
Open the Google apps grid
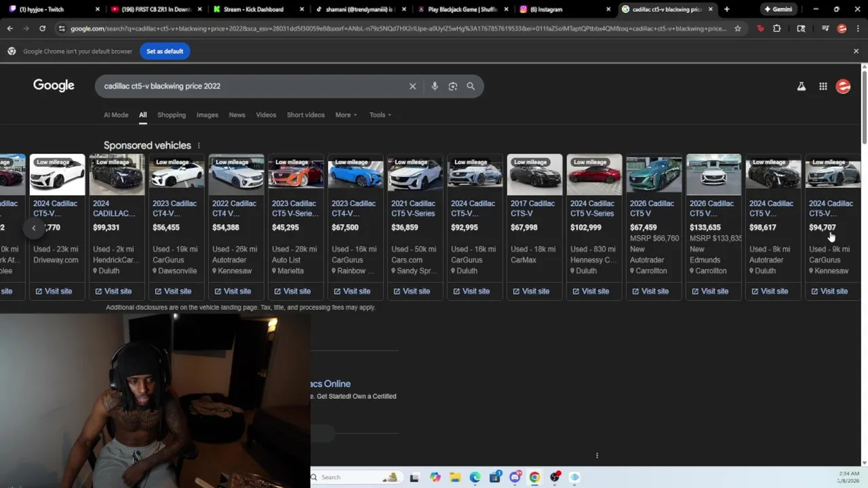(823, 86)
